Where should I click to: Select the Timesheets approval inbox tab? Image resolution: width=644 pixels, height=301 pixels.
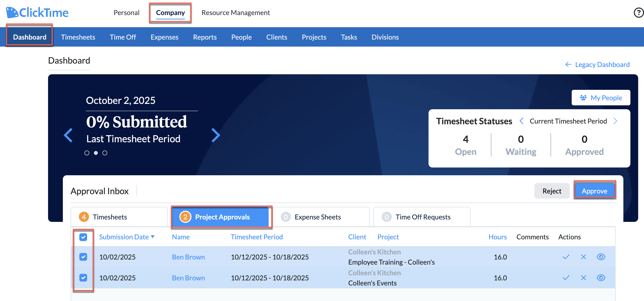coord(119,217)
